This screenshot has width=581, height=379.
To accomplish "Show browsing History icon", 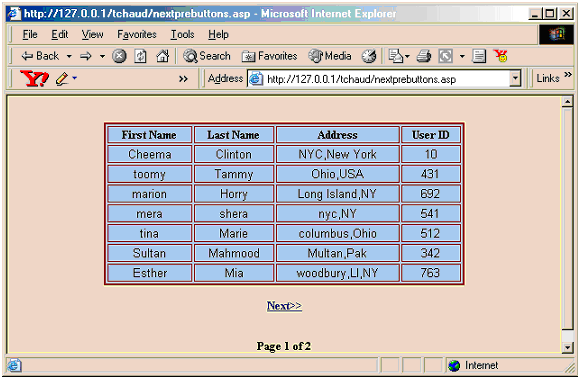I will click(x=369, y=56).
